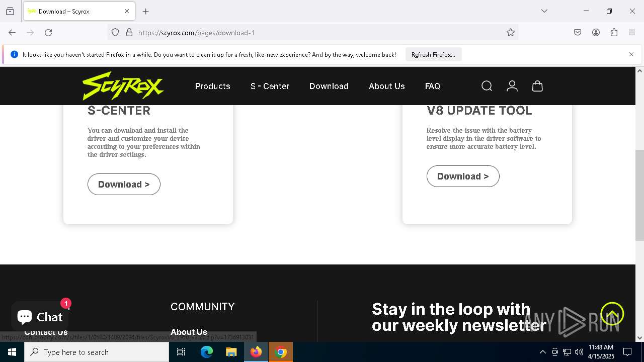Image resolution: width=644 pixels, height=362 pixels.
Task: Open site security padlock info
Action: coord(129,33)
